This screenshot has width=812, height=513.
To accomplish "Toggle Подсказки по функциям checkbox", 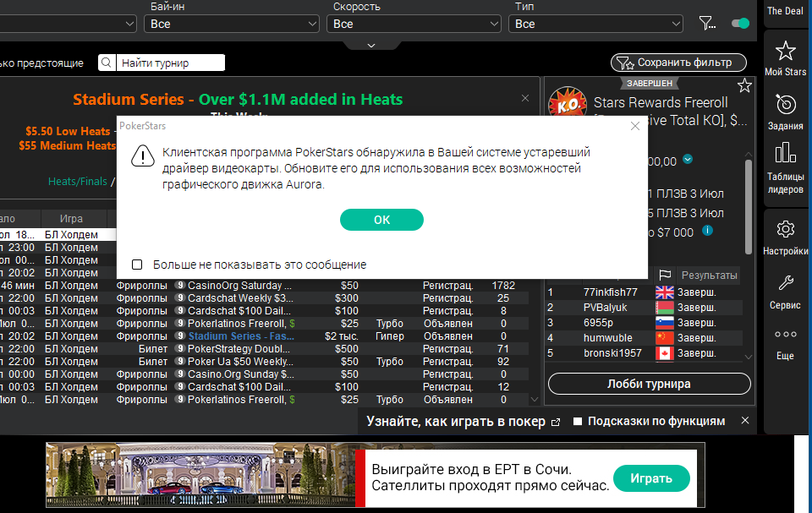I will (578, 422).
